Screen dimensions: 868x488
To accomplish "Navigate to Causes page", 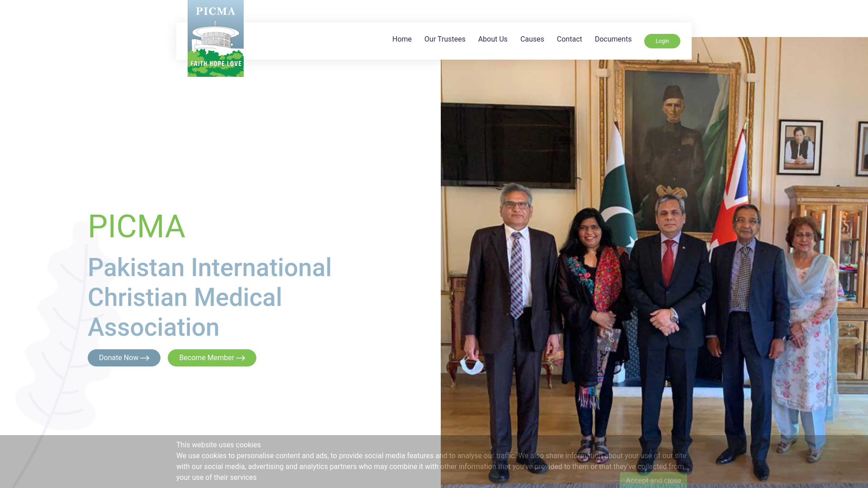I will click(x=532, y=39).
